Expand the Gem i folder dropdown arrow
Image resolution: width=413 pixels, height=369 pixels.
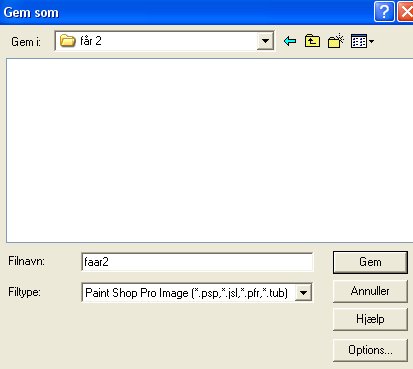265,41
